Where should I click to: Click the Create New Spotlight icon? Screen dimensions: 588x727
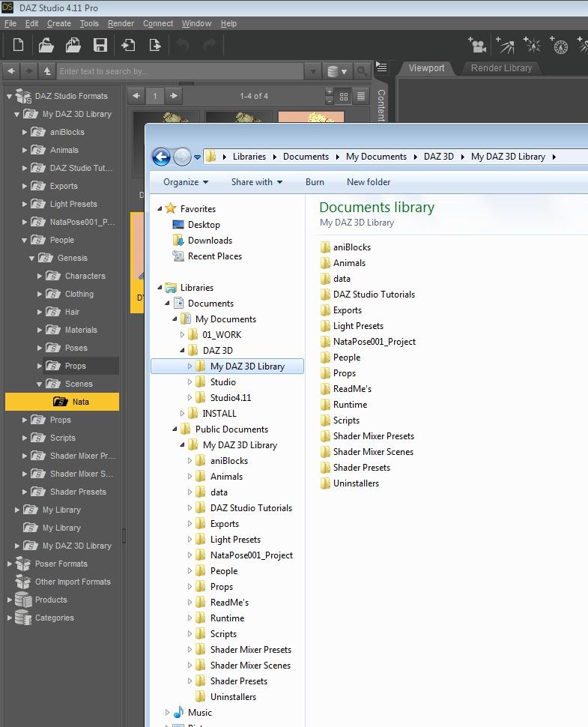pos(506,45)
